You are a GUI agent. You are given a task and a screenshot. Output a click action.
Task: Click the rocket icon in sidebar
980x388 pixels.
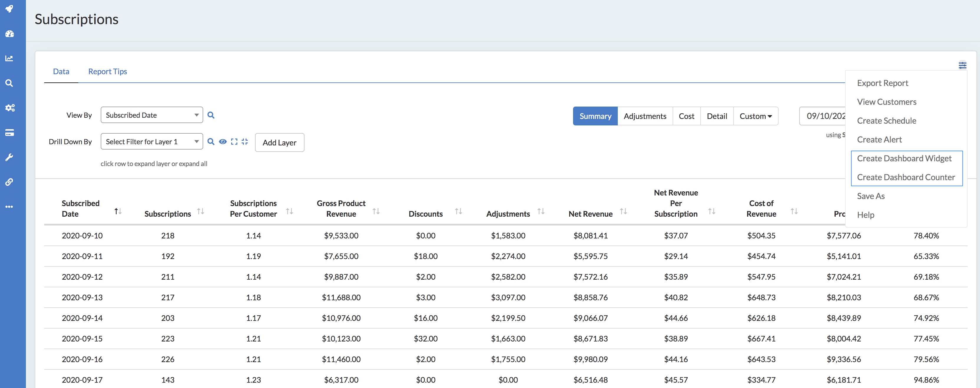tap(9, 9)
